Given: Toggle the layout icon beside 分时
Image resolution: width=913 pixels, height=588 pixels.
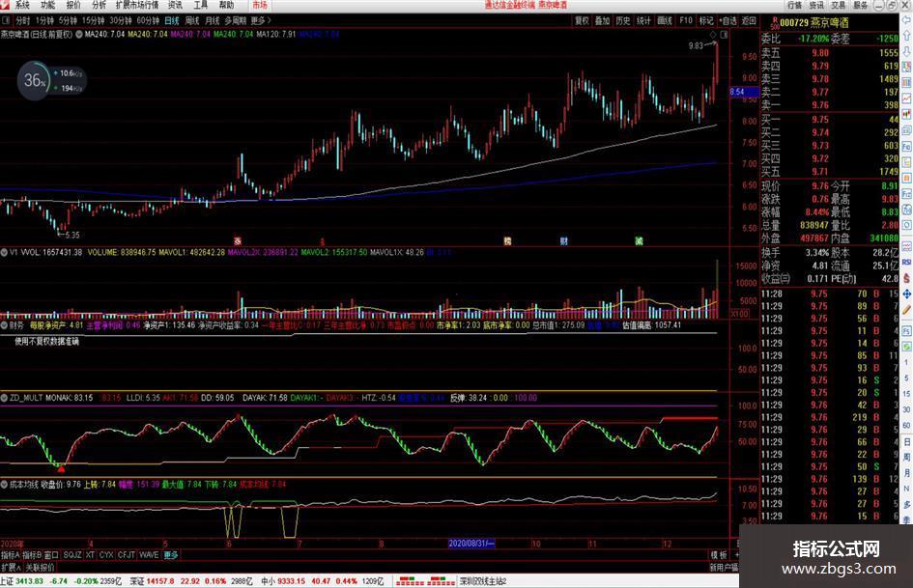Looking at the screenshot, I should [x=6, y=20].
